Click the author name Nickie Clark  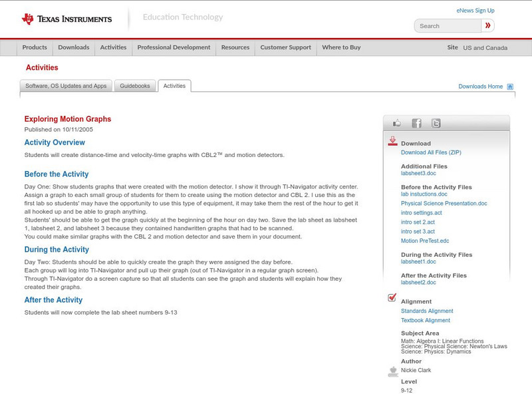(x=416, y=370)
